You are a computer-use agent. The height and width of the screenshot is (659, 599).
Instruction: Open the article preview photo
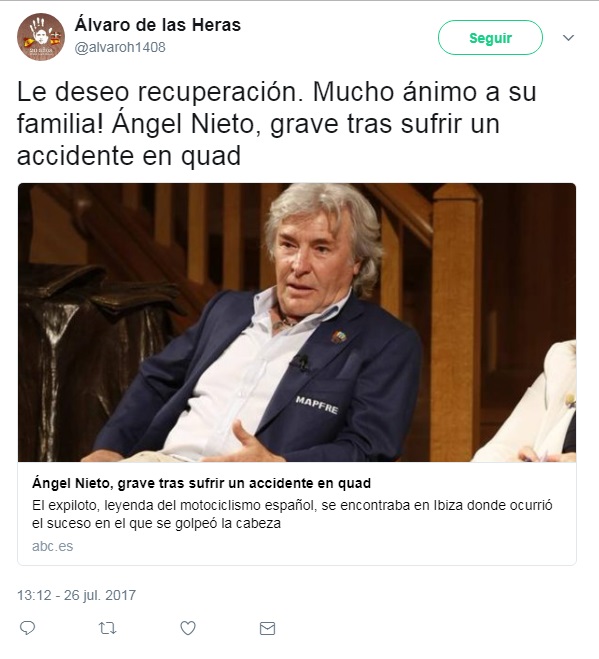[x=297, y=322]
